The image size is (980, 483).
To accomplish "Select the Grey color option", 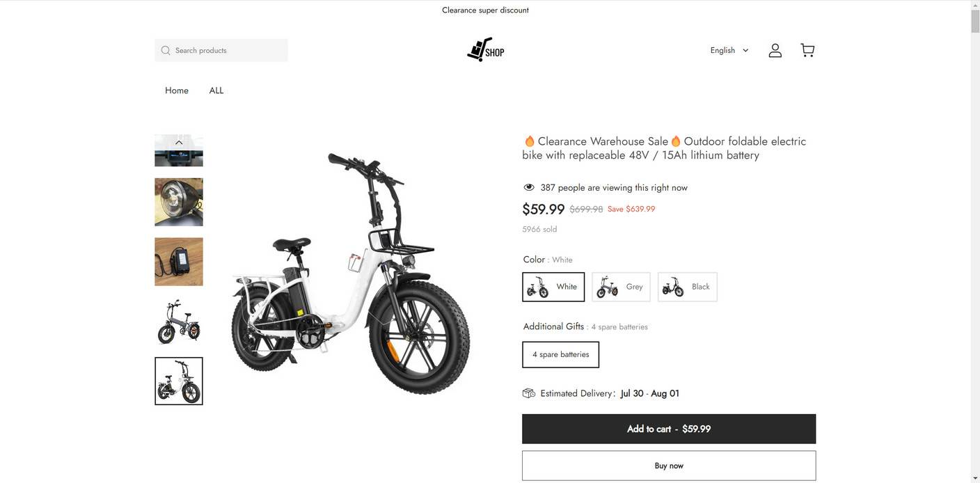I will coord(621,287).
